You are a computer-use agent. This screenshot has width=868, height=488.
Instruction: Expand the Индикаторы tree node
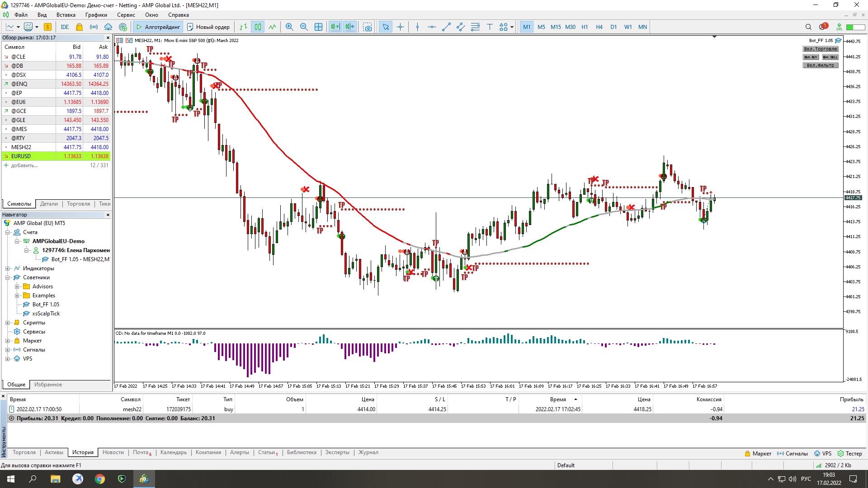7,268
